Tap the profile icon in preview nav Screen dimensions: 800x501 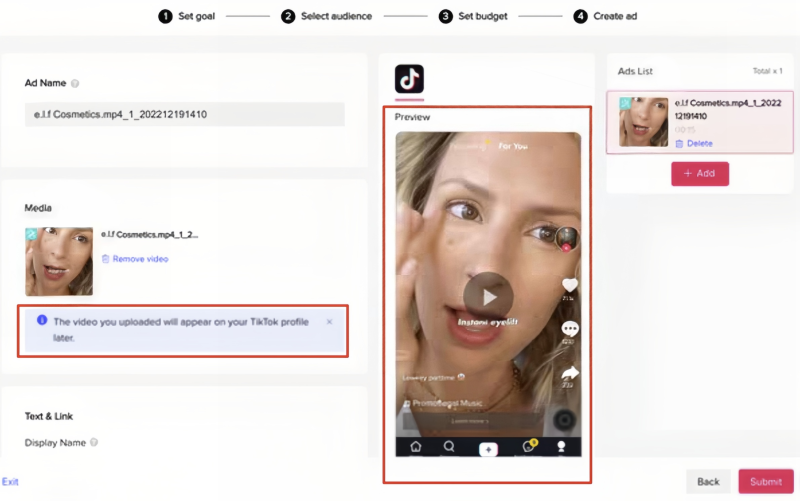[x=561, y=447]
